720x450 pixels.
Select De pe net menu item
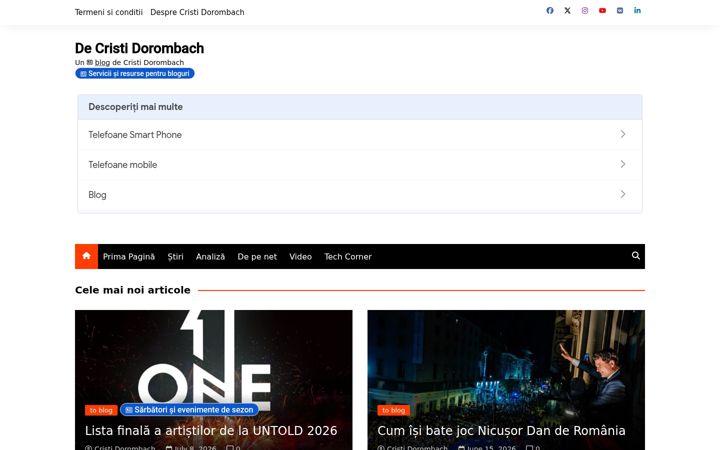[257, 257]
